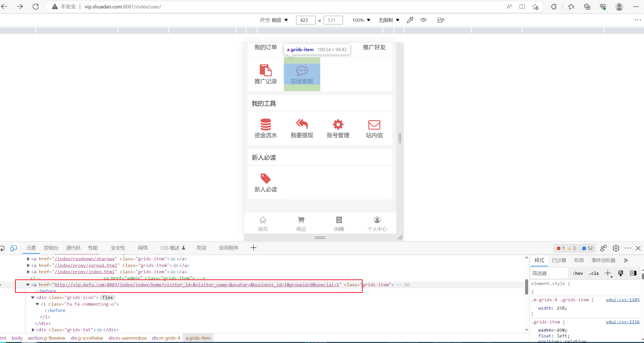This screenshot has width=644, height=343.
Task: Tap the 商品 cart icon in bottom nav
Action: click(301, 220)
